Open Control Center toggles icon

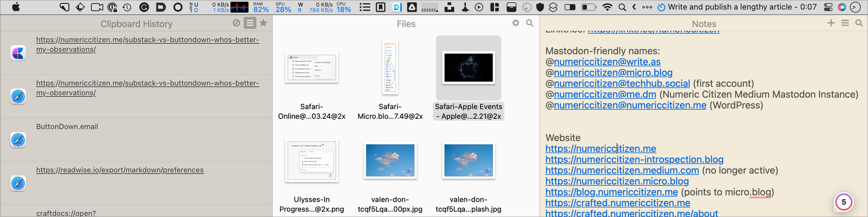828,7
